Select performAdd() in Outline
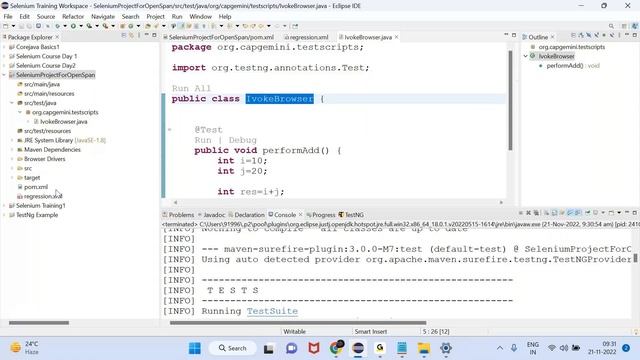This screenshot has width=640, height=360. coord(564,66)
